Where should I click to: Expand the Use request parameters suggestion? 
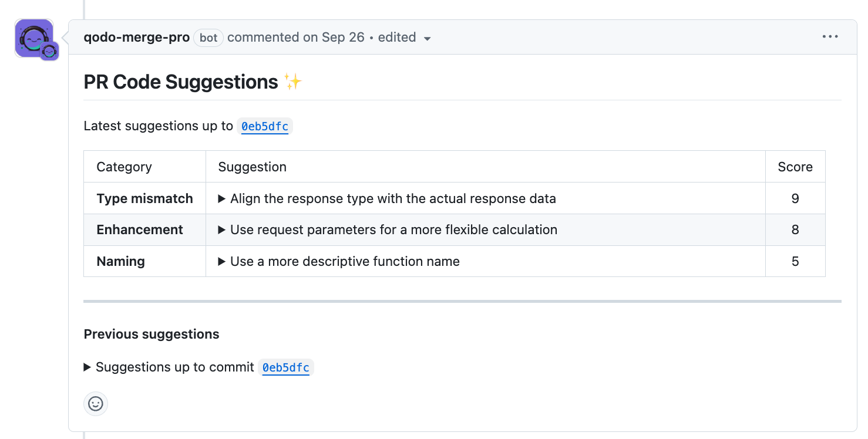point(222,230)
